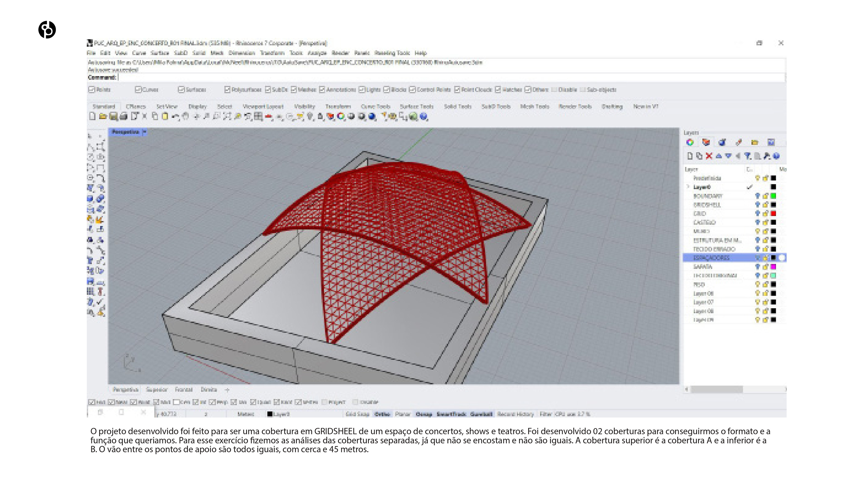868x488 pixels.
Task: Click the magenta SAPATA layer color swatch
Action: pos(773,267)
